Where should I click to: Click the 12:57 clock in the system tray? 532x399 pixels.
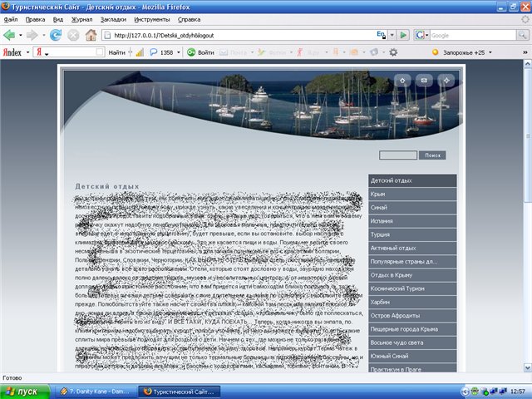(518, 392)
